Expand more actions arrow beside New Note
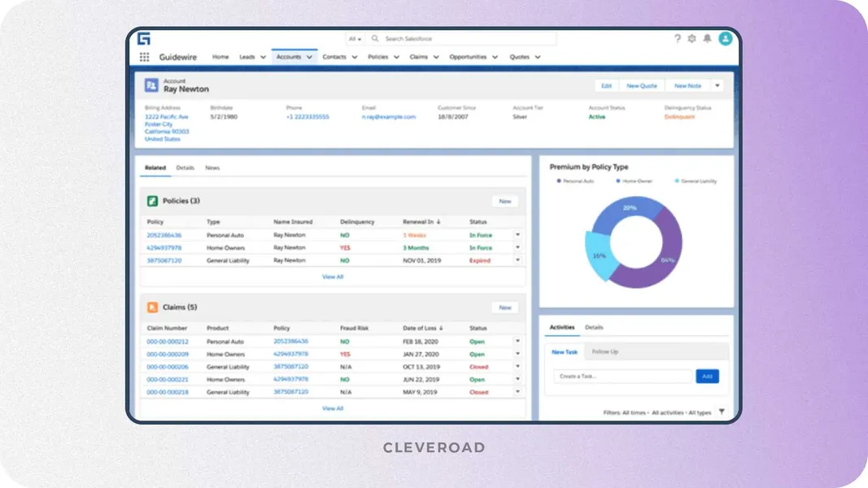The width and height of the screenshot is (868, 488). click(x=717, y=85)
